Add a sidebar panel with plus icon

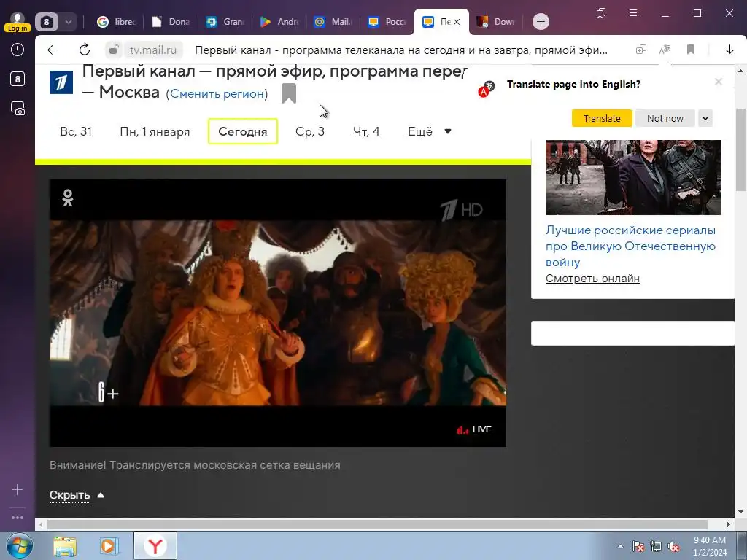(x=18, y=489)
